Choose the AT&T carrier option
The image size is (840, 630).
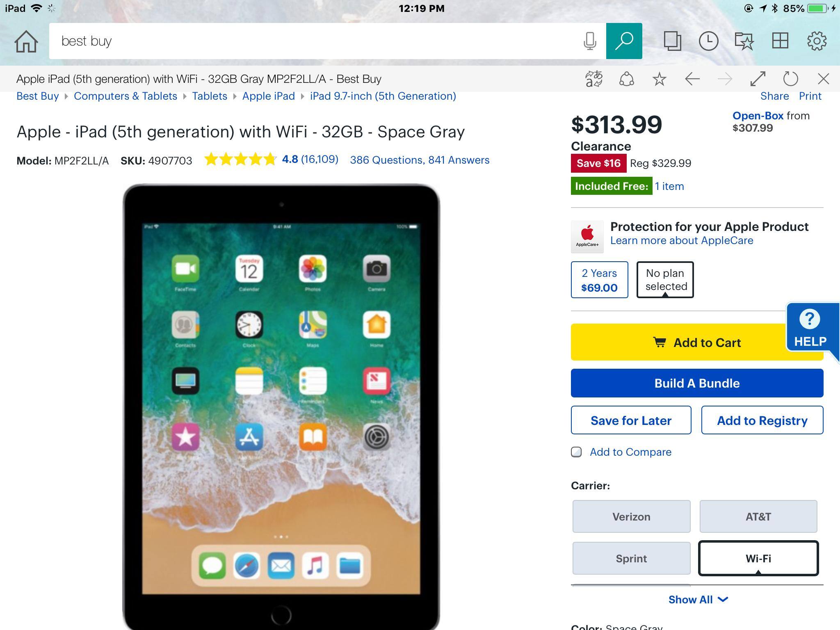pyautogui.click(x=758, y=516)
